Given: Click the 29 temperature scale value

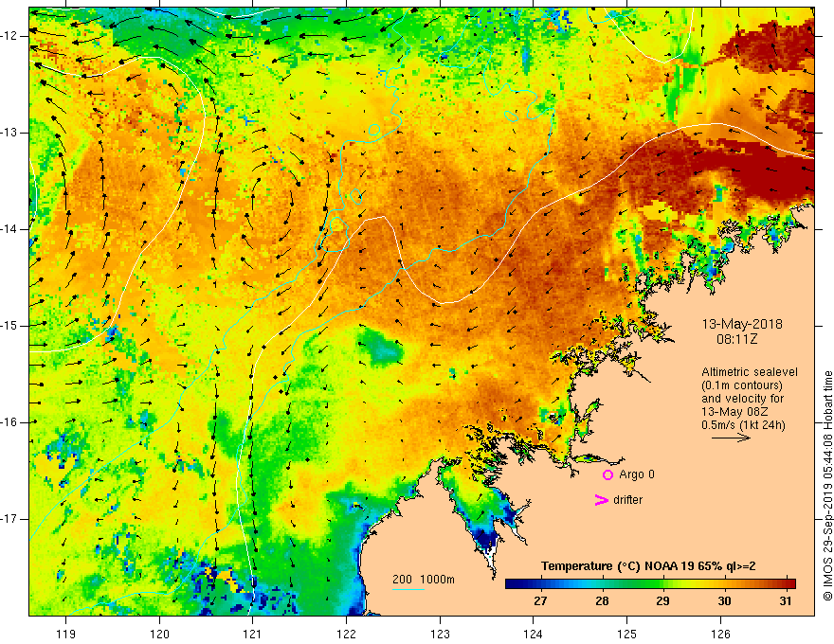Looking at the screenshot, I should (x=662, y=601).
